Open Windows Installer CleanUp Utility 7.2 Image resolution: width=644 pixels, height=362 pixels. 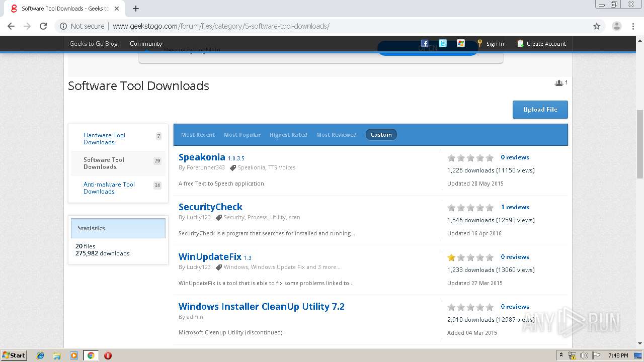pyautogui.click(x=262, y=307)
